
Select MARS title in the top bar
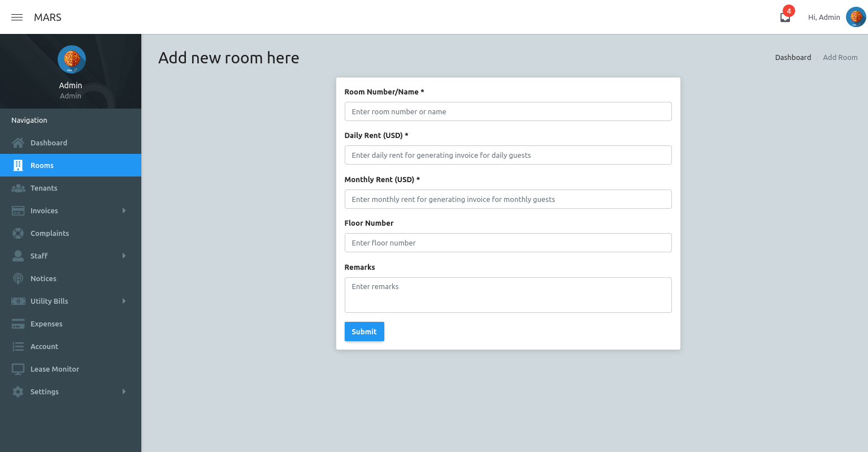point(47,17)
